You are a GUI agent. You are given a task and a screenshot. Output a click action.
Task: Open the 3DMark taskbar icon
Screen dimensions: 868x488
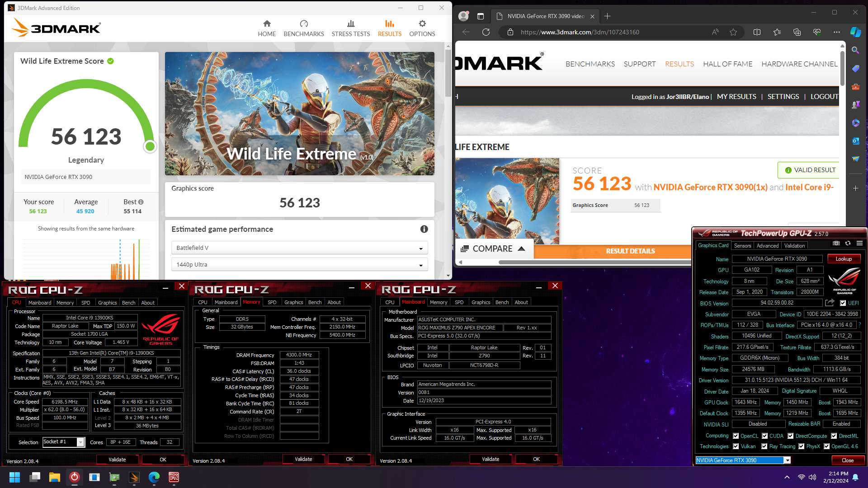coord(134,477)
